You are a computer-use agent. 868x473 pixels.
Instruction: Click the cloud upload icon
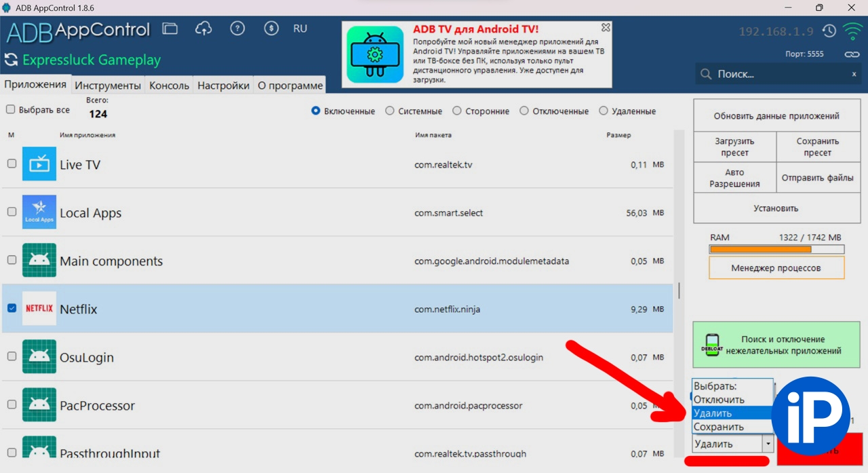click(203, 29)
